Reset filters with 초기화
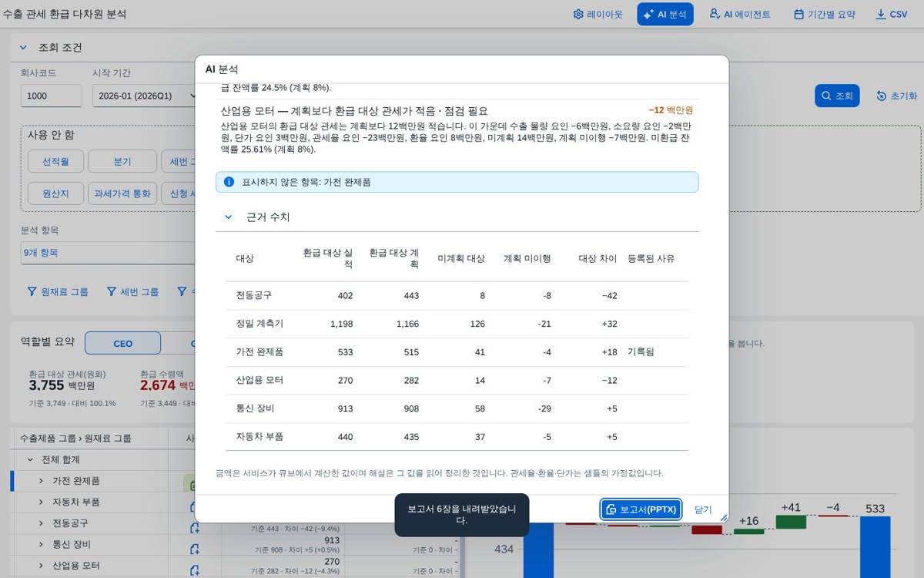This screenshot has height=578, width=924. (897, 96)
